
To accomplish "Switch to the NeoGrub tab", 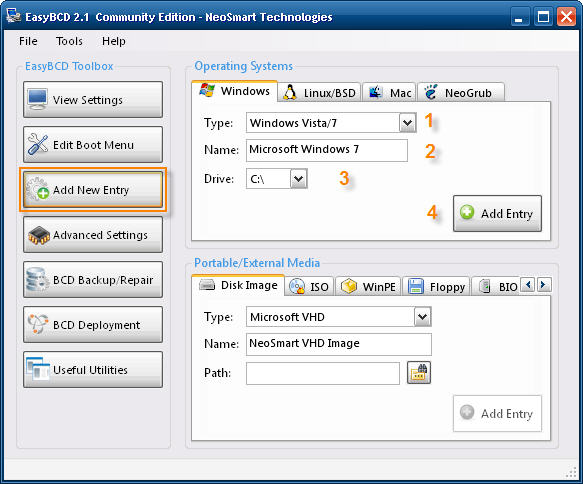I will [461, 92].
